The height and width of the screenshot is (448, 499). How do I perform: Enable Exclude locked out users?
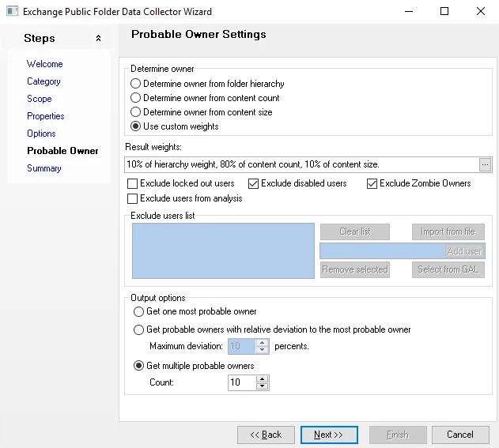pos(180,183)
